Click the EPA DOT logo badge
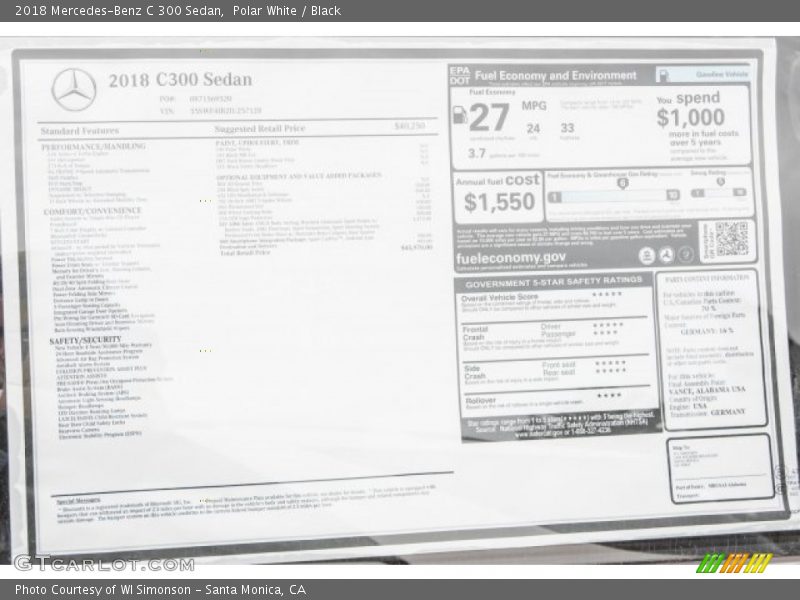The image size is (800, 600). (x=460, y=76)
